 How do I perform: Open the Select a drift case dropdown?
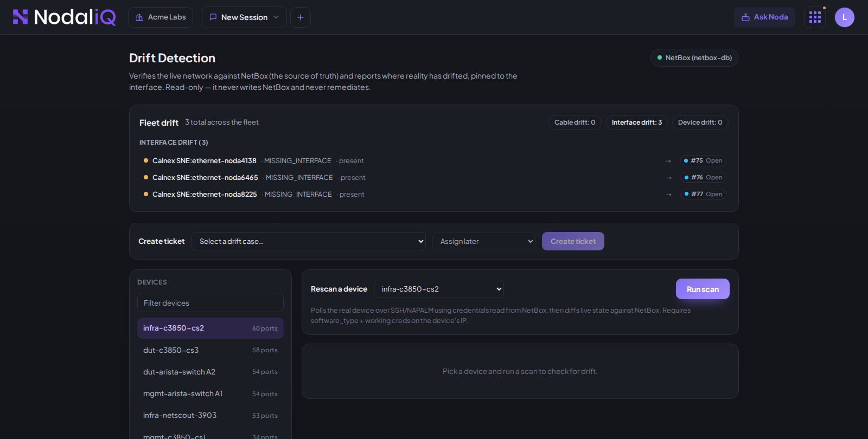point(309,241)
